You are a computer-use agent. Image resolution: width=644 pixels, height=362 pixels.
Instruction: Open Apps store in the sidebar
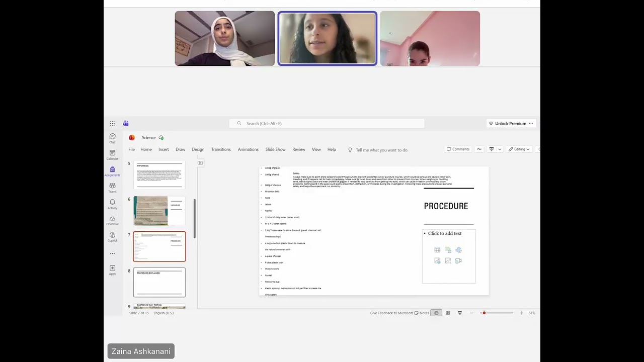pos(112,270)
